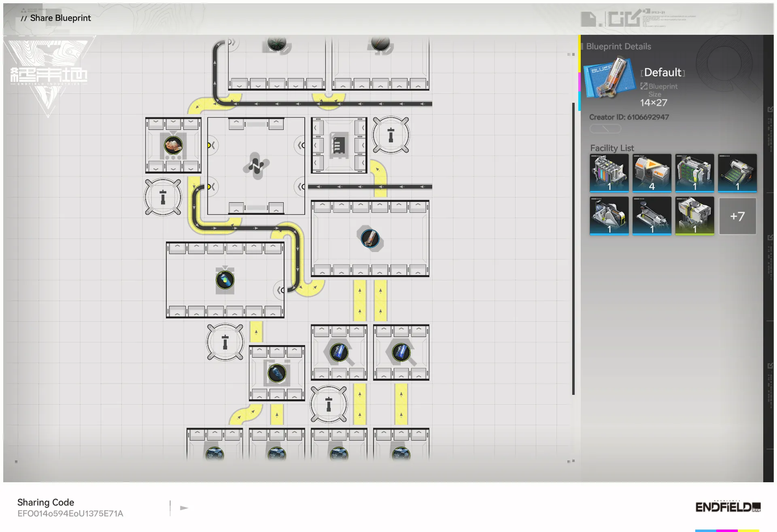Viewport: 777px width, 532px height.
Task: Open the green-highlighted boxy machine thumbnail
Action: (x=694, y=216)
